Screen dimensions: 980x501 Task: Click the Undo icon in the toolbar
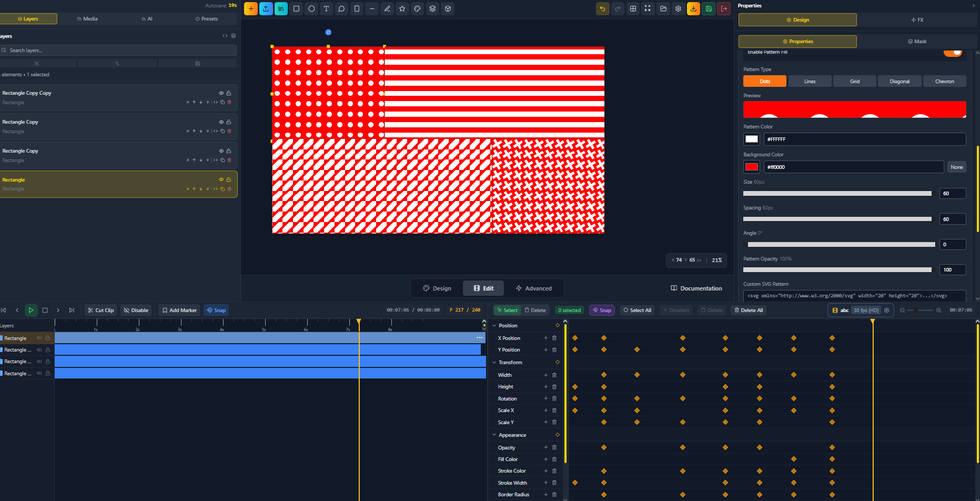pyautogui.click(x=602, y=8)
